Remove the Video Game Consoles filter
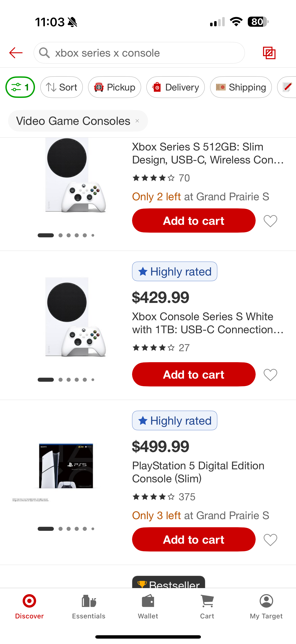 point(137,121)
